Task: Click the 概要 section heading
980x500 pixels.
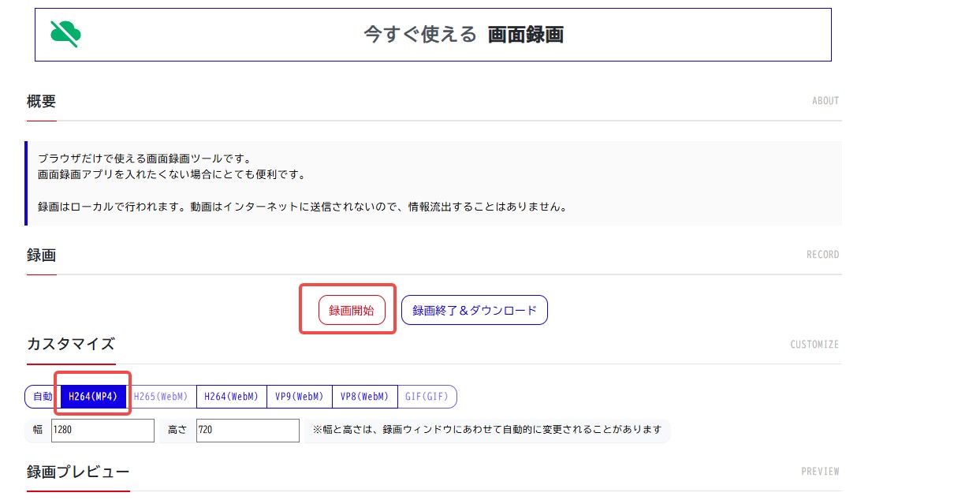Action: click(x=41, y=101)
